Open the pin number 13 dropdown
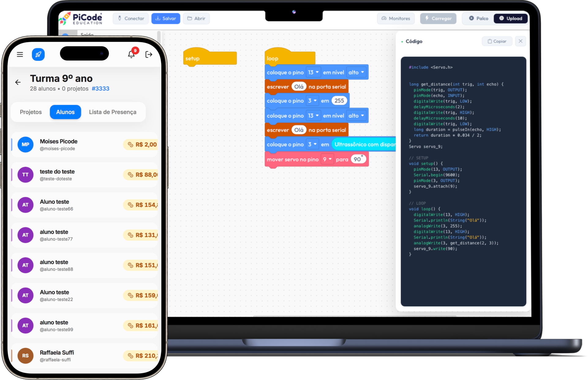The image size is (588, 380). click(313, 72)
